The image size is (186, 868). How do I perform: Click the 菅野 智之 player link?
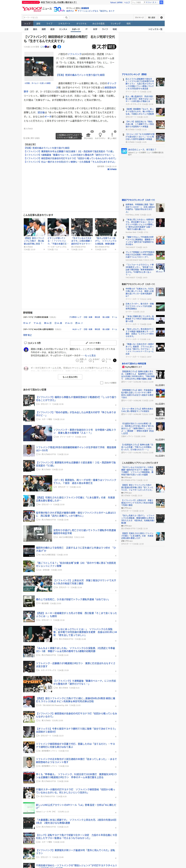coord(27,335)
